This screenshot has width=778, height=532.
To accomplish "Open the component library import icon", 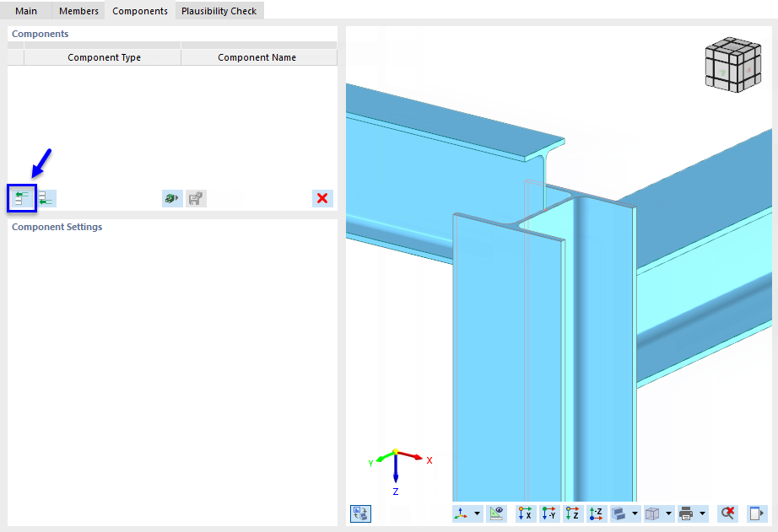I will tap(172, 198).
